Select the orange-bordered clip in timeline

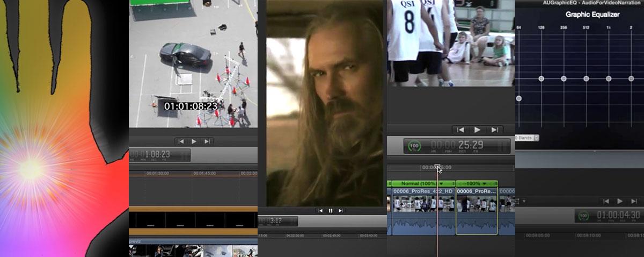tap(193, 220)
